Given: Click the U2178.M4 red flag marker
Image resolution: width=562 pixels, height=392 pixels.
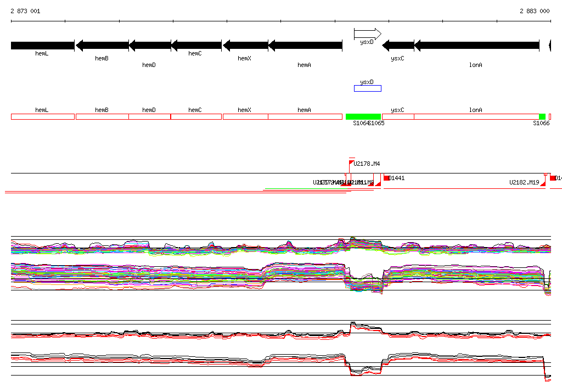Looking at the screenshot, I should click(x=351, y=163).
